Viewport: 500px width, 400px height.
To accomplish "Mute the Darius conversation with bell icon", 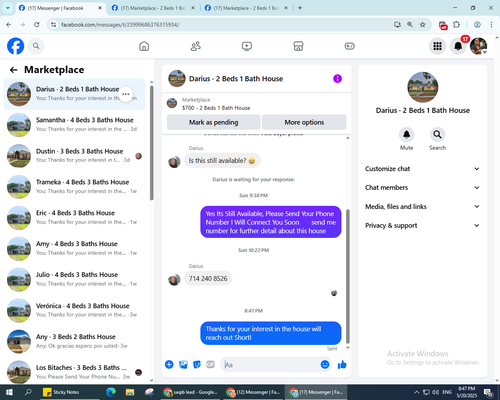I will pyautogui.click(x=406, y=134).
